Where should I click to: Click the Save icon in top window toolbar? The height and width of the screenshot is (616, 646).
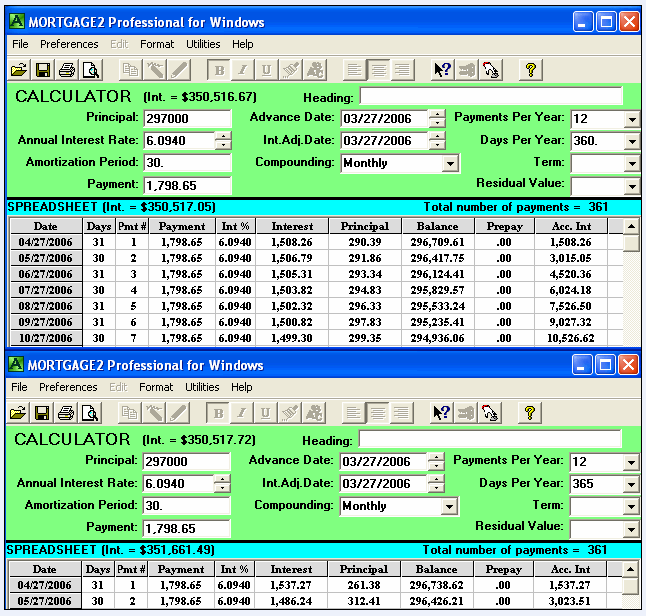coord(43,70)
